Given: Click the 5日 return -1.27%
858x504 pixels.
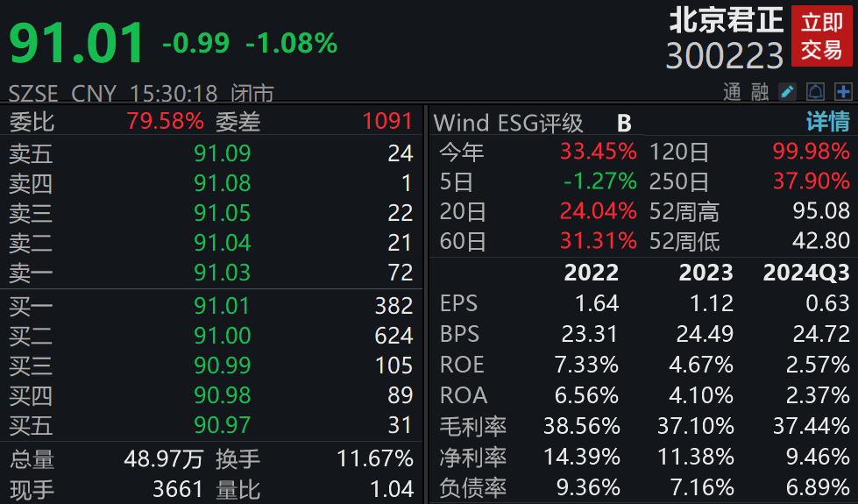Looking at the screenshot, I should click(600, 181).
